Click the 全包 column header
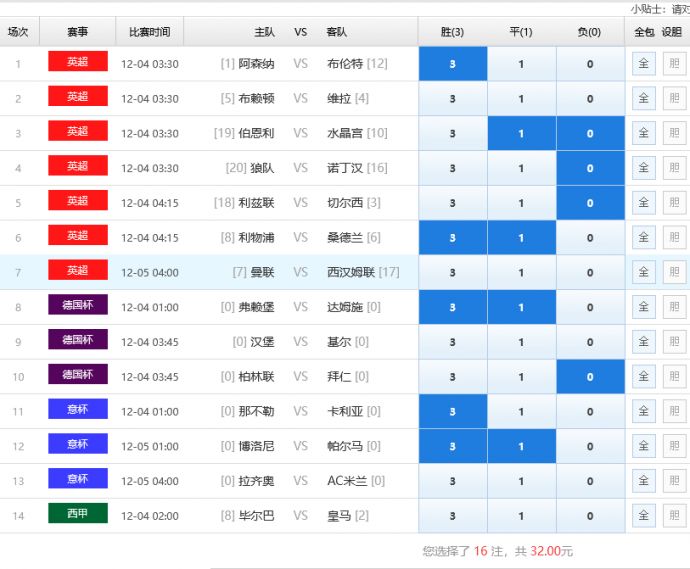This screenshot has width=690, height=569. pyautogui.click(x=643, y=32)
